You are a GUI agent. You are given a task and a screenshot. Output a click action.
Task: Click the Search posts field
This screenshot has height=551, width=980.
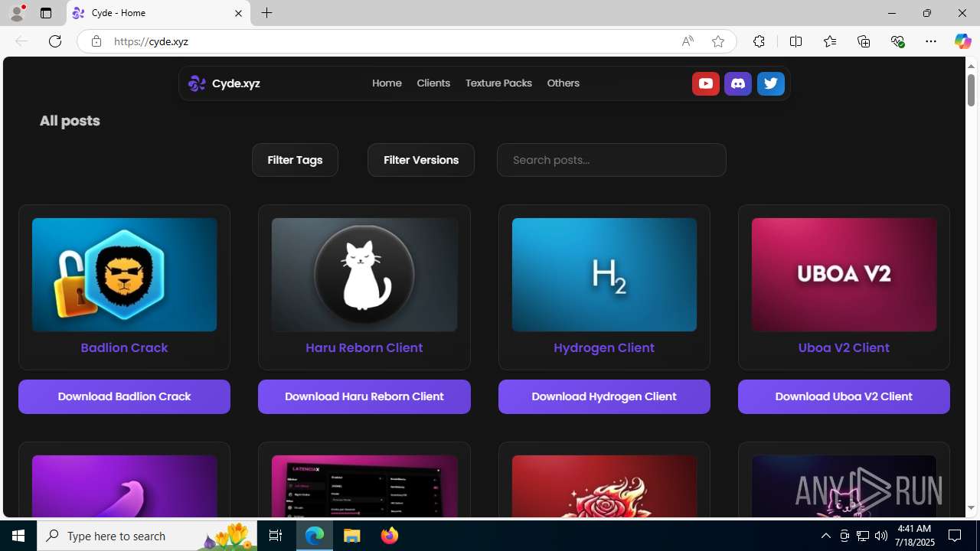click(612, 160)
